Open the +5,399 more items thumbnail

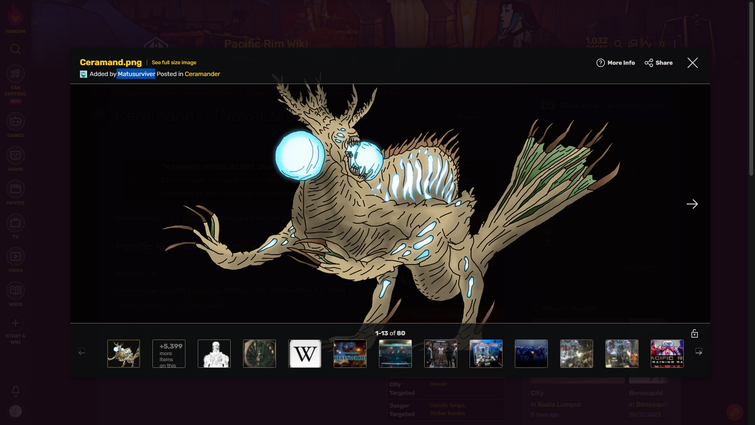[x=169, y=354]
